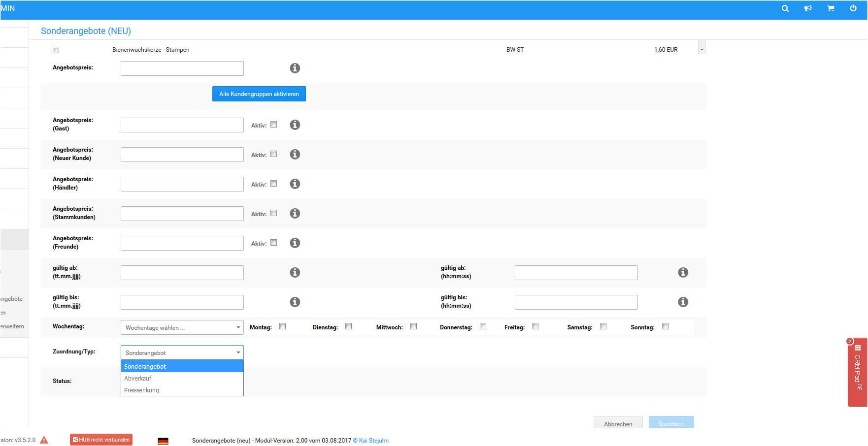Image resolution: width=868 pixels, height=446 pixels.
Task: Open the megaphone announcements icon
Action: (x=808, y=8)
